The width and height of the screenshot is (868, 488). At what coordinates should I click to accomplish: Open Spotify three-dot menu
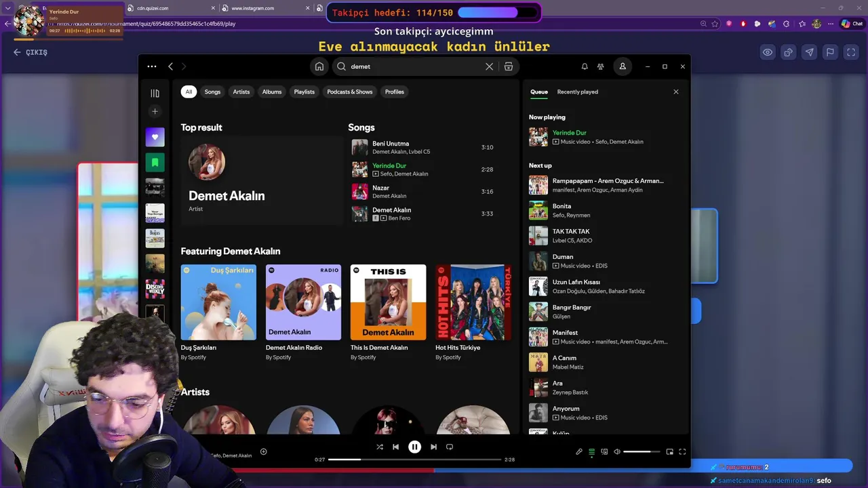point(152,66)
